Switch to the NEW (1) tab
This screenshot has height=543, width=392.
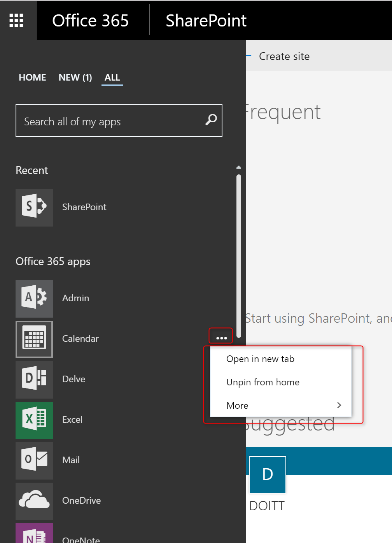(75, 77)
